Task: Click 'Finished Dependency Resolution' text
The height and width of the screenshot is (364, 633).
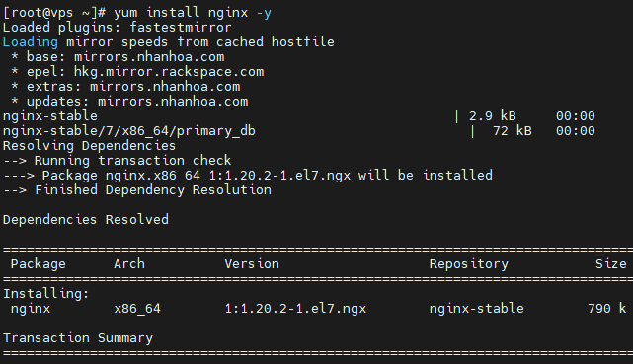Action: [x=153, y=190]
